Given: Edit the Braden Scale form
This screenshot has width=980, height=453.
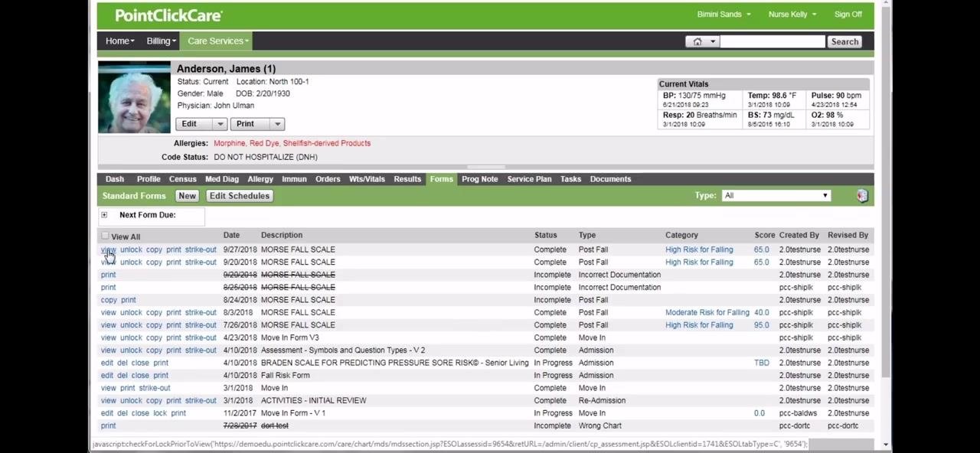Looking at the screenshot, I should [x=106, y=363].
